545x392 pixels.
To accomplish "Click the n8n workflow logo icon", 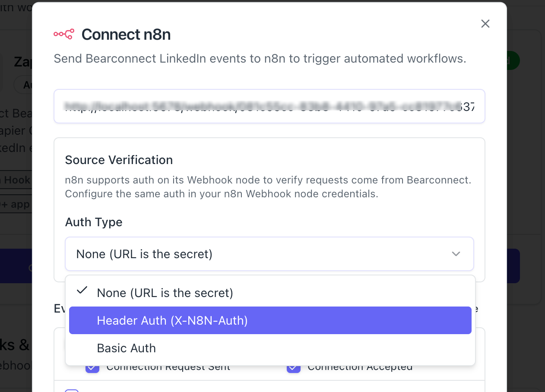I will pos(64,34).
